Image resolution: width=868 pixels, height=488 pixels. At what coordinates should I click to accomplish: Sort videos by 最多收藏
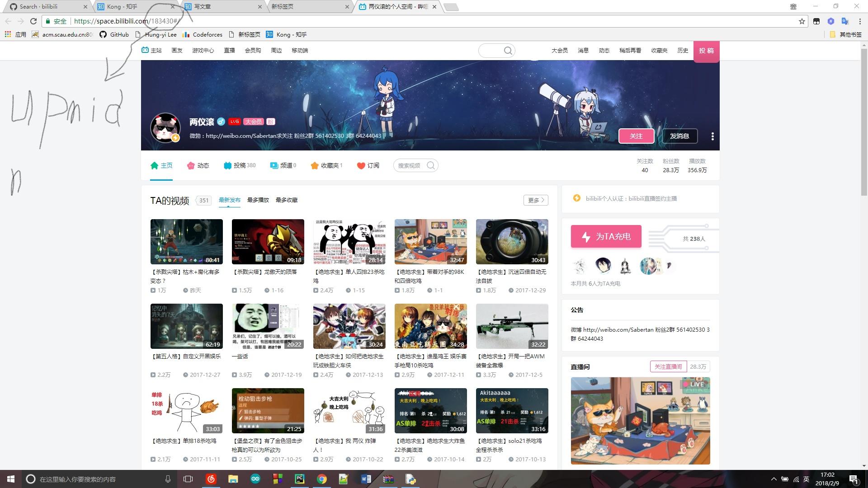point(287,200)
